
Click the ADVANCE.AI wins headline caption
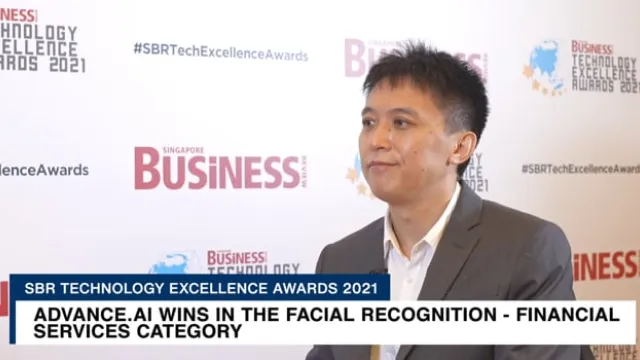pos(326,322)
